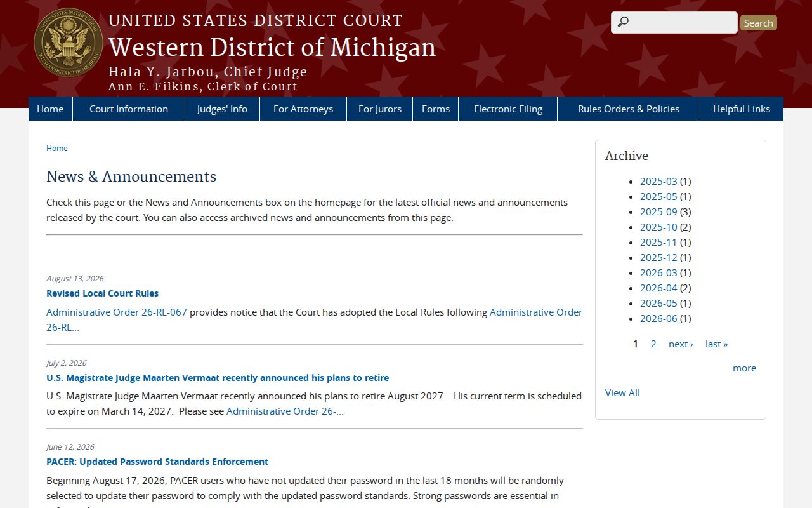Click the 'News & Announcements' heading

pyautogui.click(x=131, y=177)
